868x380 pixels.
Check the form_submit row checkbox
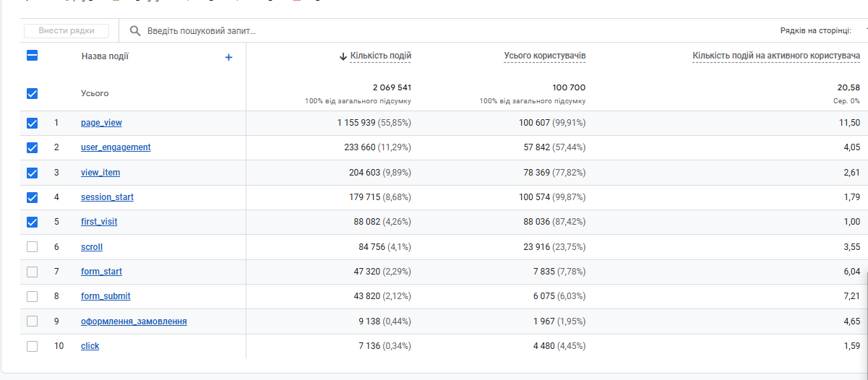pyautogui.click(x=32, y=296)
